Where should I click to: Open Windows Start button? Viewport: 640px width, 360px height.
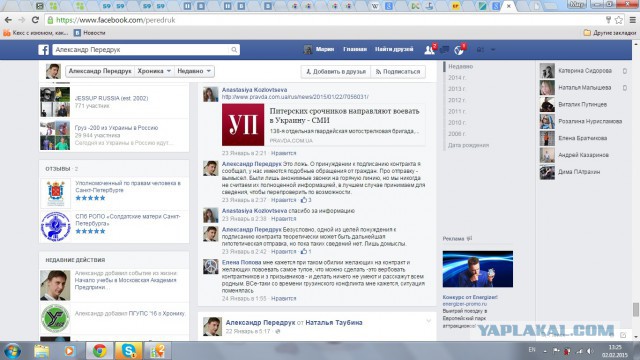12,351
